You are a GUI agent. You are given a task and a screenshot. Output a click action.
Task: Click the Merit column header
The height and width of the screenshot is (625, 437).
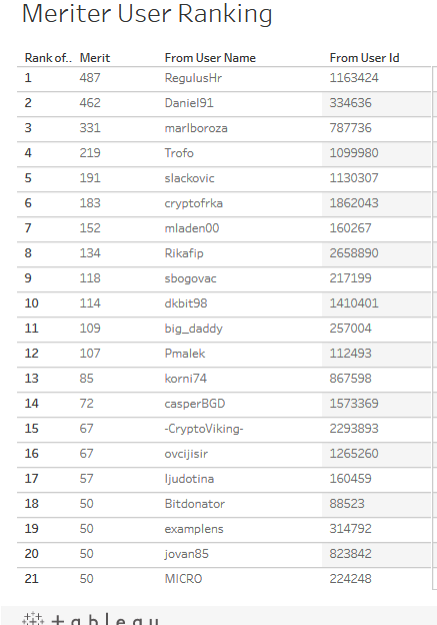[95, 58]
